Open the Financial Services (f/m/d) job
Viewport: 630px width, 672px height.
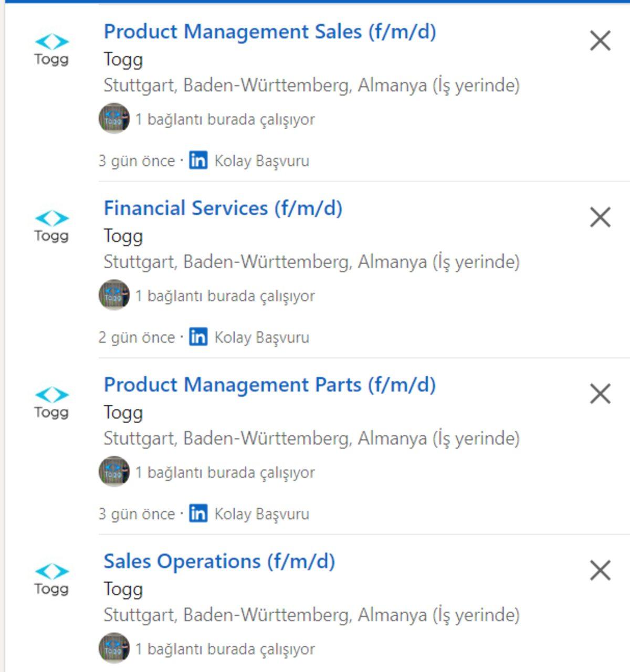[x=223, y=208]
